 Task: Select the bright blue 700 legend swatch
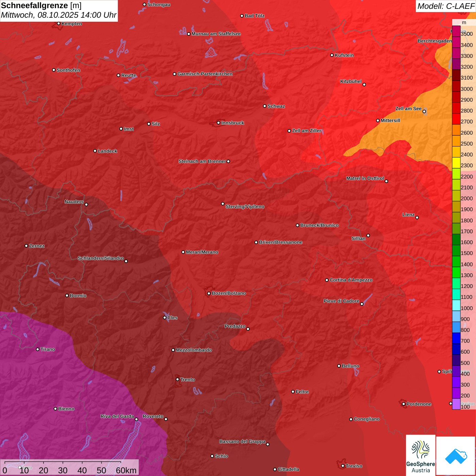pos(456,338)
